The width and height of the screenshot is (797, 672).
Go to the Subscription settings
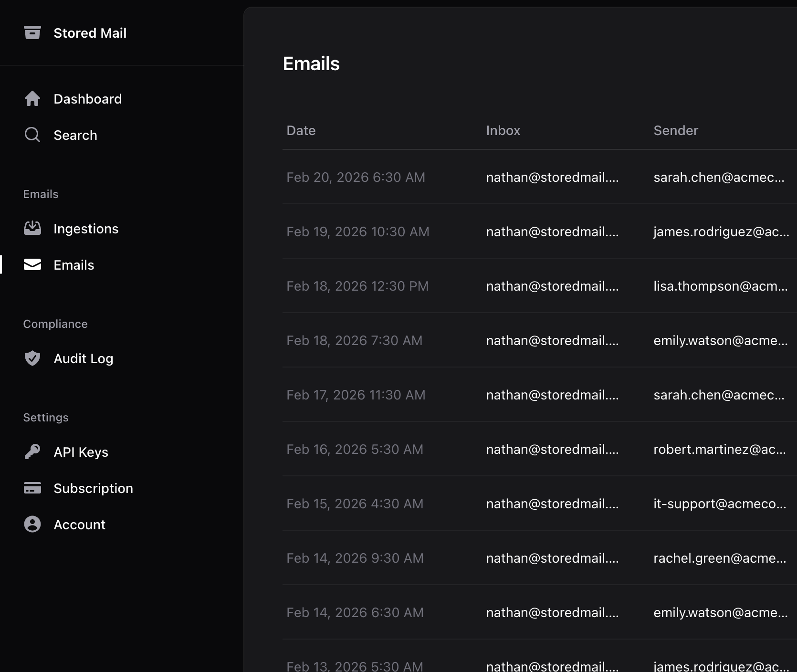[93, 488]
